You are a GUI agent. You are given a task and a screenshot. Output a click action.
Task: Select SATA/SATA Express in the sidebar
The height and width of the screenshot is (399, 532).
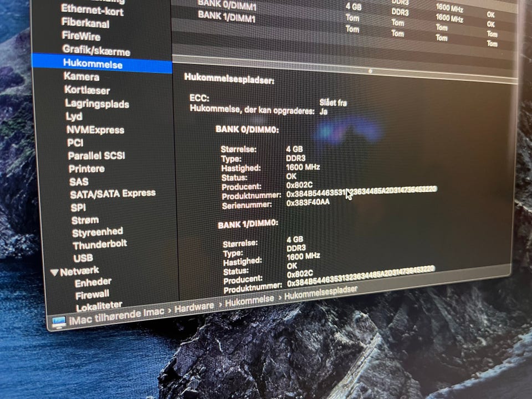[113, 194]
